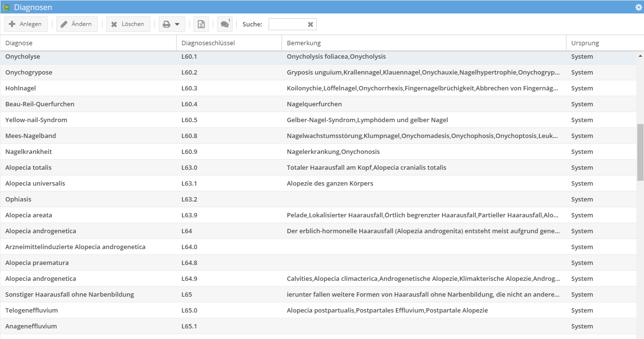644x339 pixels.
Task: Clear the search box using the X icon
Action: point(311,24)
